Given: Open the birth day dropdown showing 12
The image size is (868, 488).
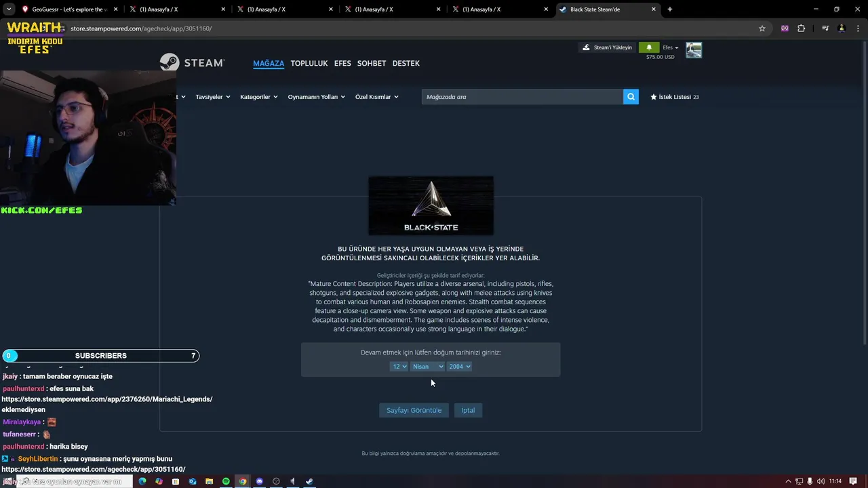Looking at the screenshot, I should tap(399, 367).
